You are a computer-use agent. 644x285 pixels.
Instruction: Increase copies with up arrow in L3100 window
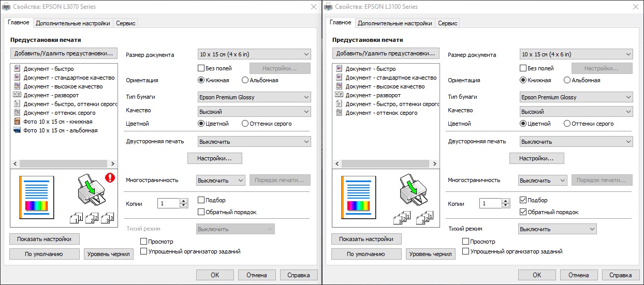pyautogui.click(x=505, y=201)
